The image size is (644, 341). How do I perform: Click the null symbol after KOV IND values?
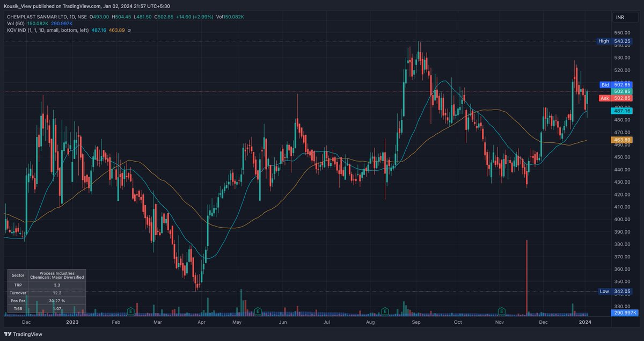click(x=129, y=30)
